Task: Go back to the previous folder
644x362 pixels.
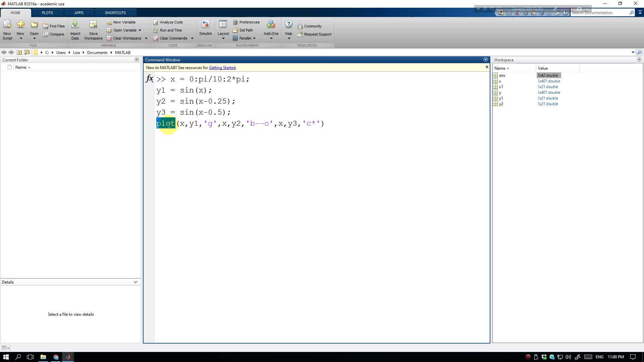Action: (x=4, y=52)
